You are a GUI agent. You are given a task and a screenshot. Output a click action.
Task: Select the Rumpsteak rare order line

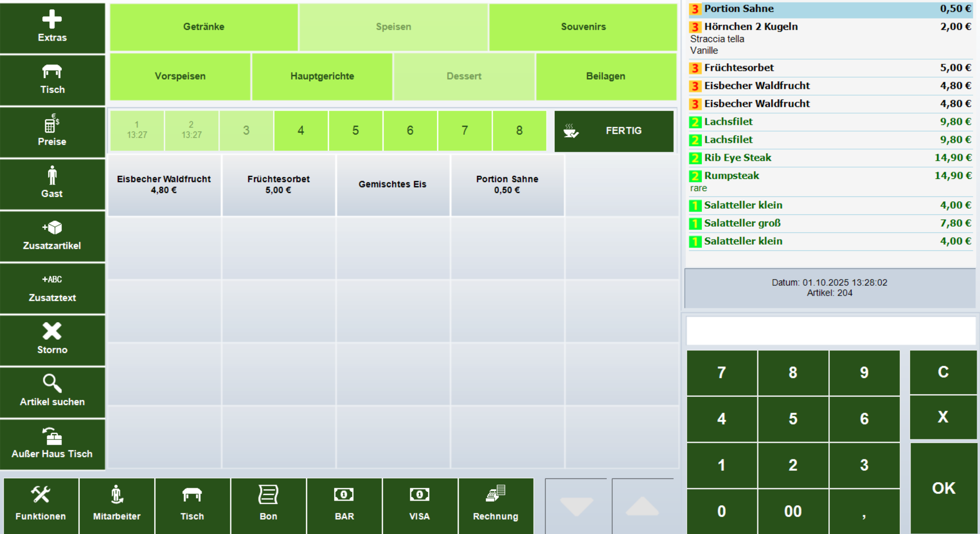[830, 181]
